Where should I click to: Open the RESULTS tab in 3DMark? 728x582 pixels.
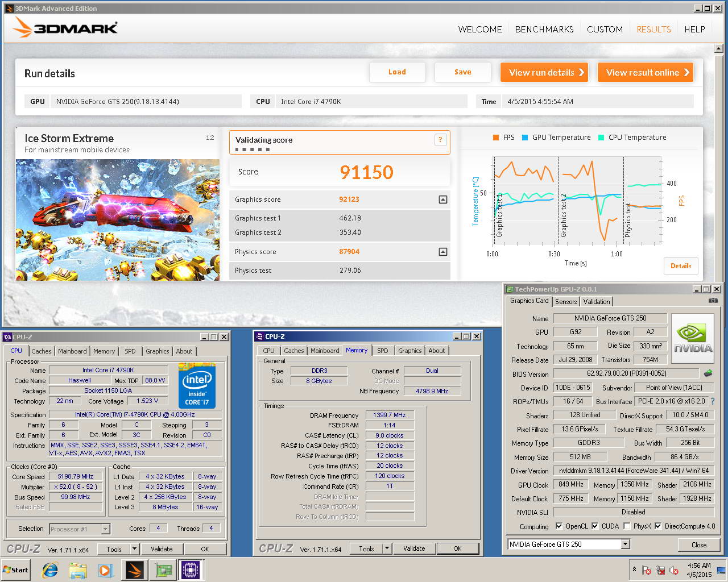[x=653, y=30]
